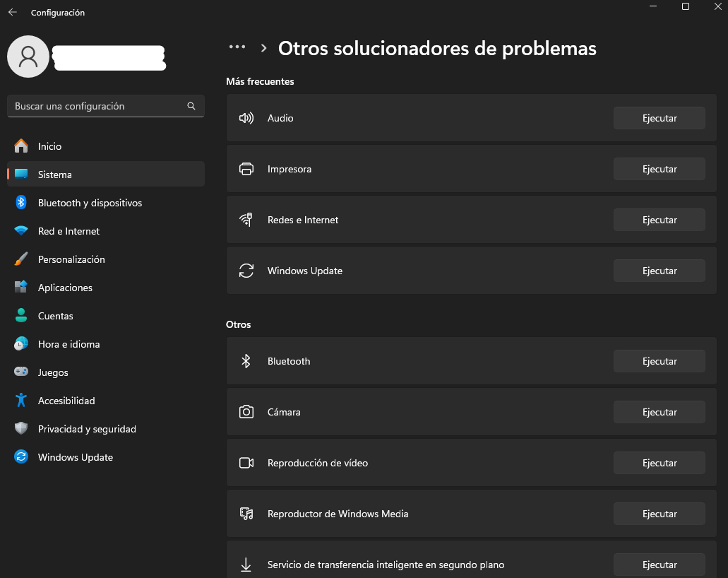Focus the Buscar una configuración field
Image resolution: width=728 pixels, height=578 pixels.
106,106
